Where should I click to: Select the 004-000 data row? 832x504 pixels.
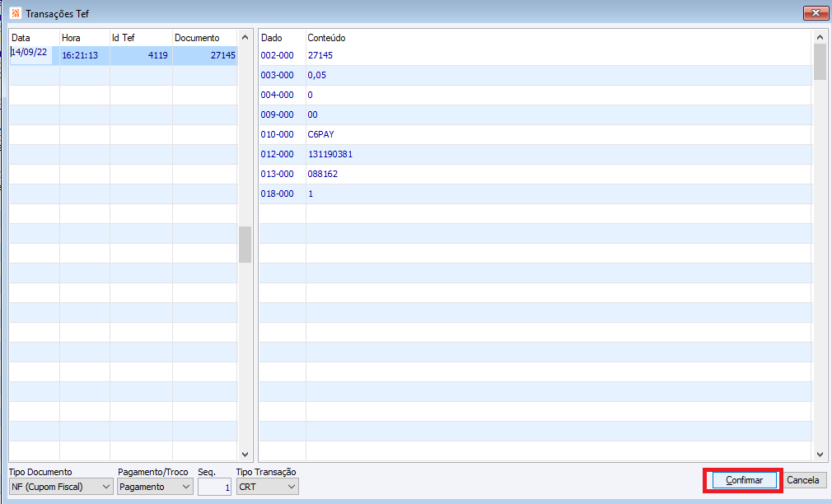click(536, 95)
